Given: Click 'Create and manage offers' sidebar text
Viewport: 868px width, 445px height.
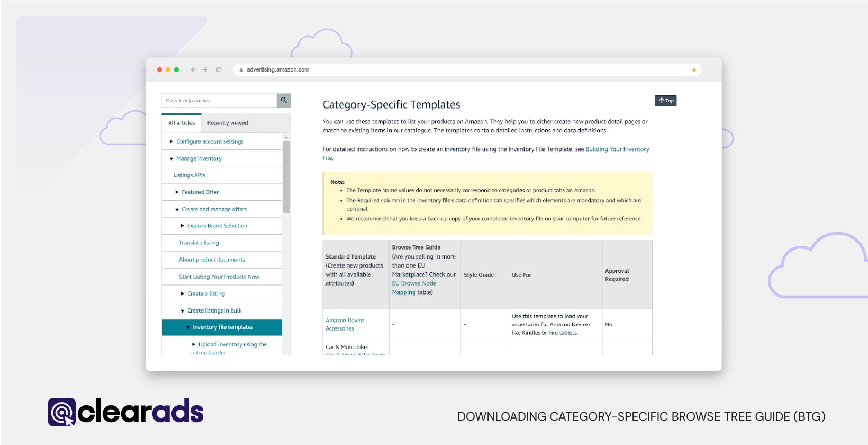Looking at the screenshot, I should (x=214, y=210).
